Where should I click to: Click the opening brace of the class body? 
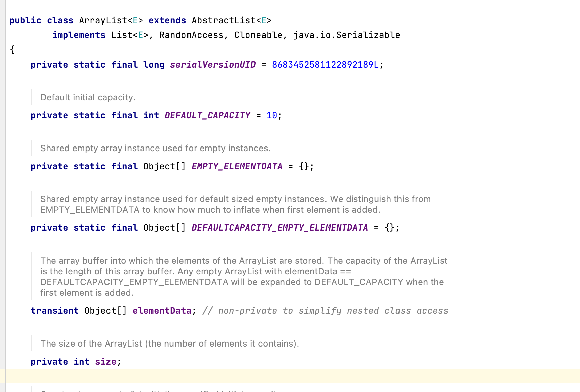12,50
